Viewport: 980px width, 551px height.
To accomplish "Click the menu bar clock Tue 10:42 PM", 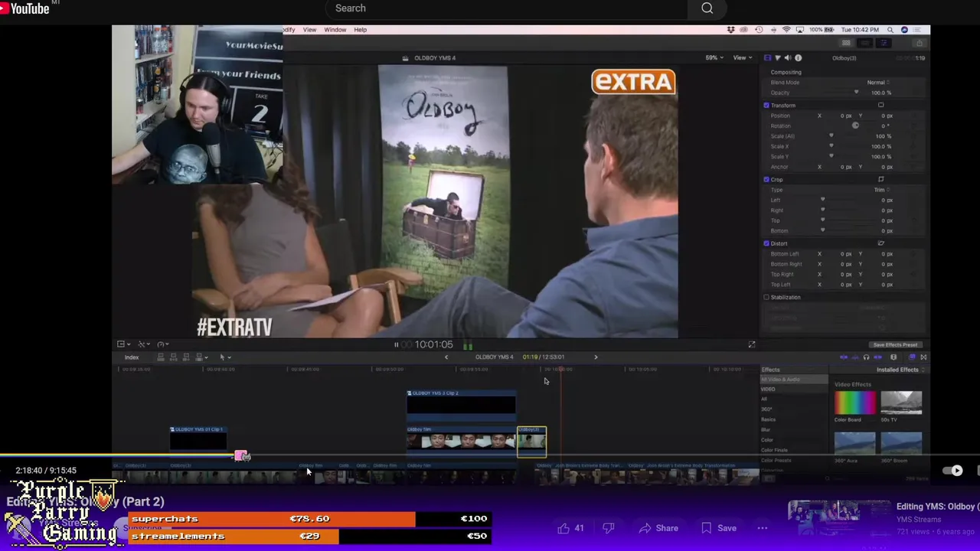I will pyautogui.click(x=860, y=30).
